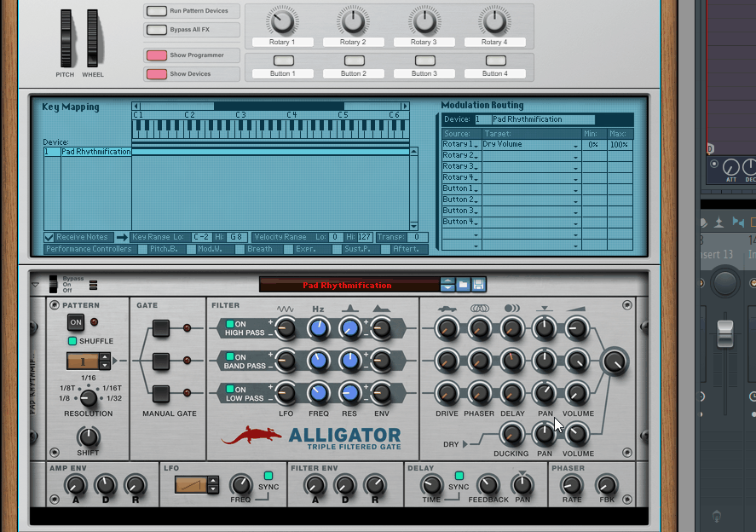Open Rotary 1 source dropdown
756x532 pixels.
461,144
